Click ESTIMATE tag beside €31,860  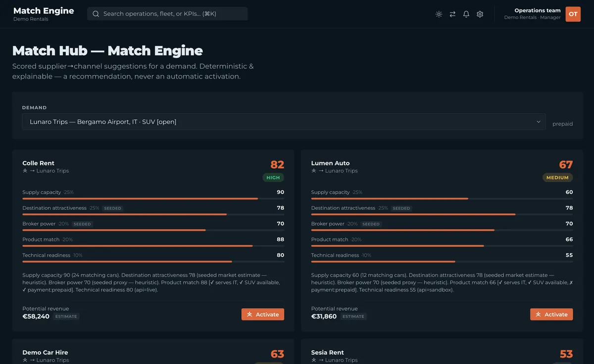pos(353,317)
